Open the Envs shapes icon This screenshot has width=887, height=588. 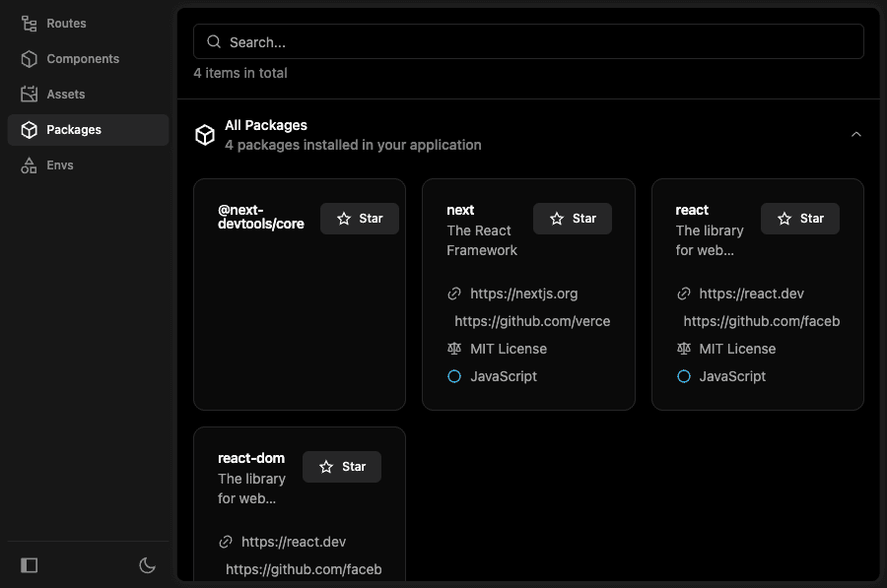point(29,165)
